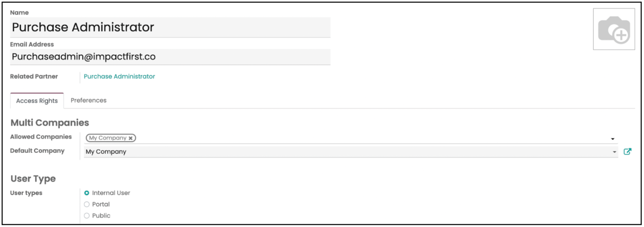Click the plus badge on the photo placeholder

click(x=621, y=35)
